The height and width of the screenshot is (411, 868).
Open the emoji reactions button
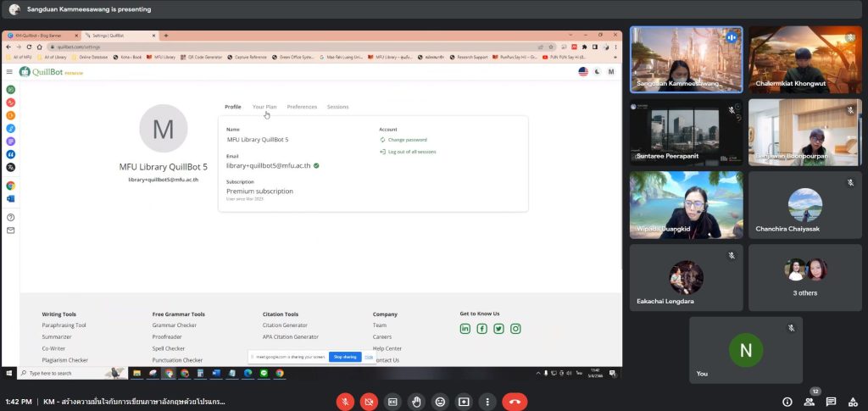click(440, 402)
